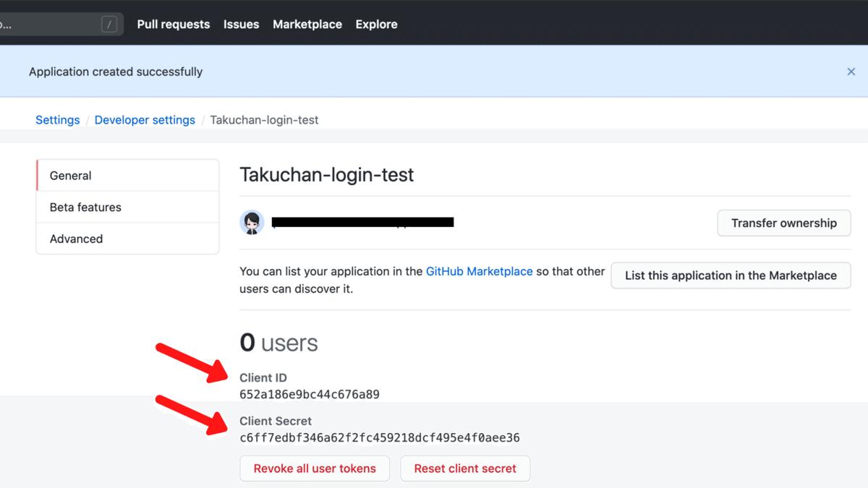
Task: Click the Transfer ownership button
Action: tap(784, 223)
